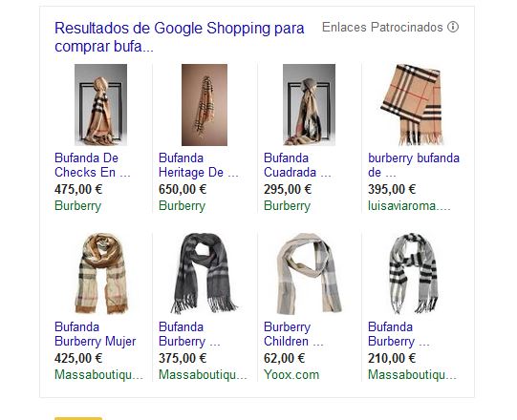This screenshot has width=517, height=420.
Task: Open the luisaviaroma store link
Action: click(409, 206)
